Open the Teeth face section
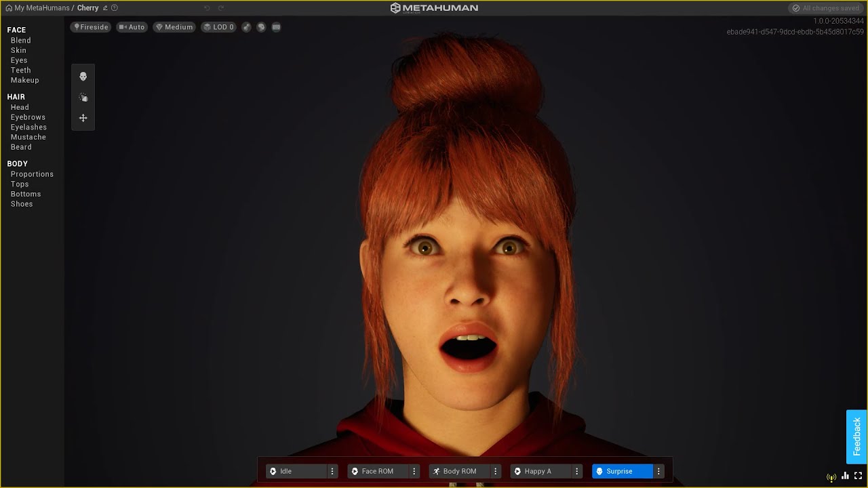Screen dimensions: 868x488 tap(21, 70)
